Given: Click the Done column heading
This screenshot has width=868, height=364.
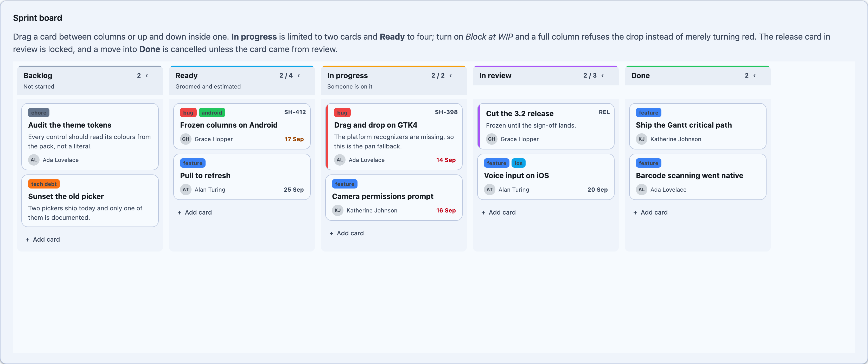Looking at the screenshot, I should coord(641,76).
